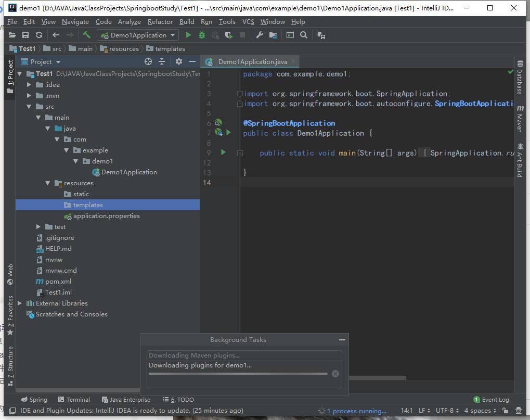This screenshot has width=530, height=420.
Task: Click the Build project hammer icon
Action: coord(87,35)
